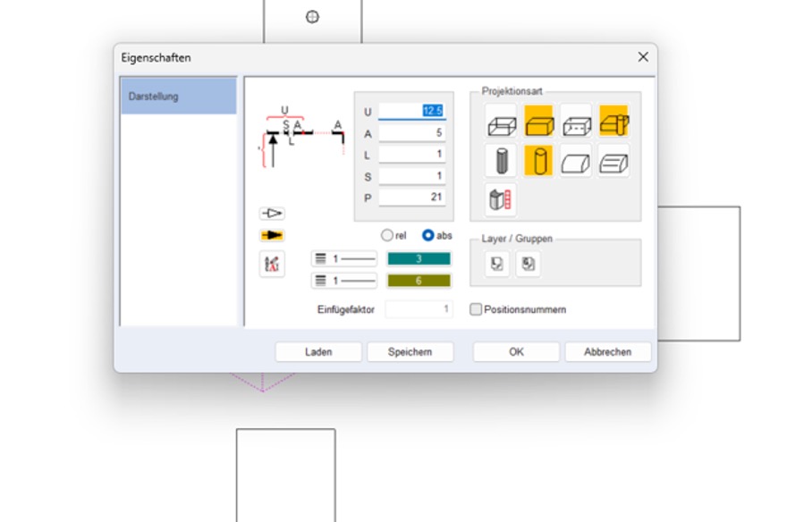Toggle the highlighted yellow cylinder projection icon

538,161
